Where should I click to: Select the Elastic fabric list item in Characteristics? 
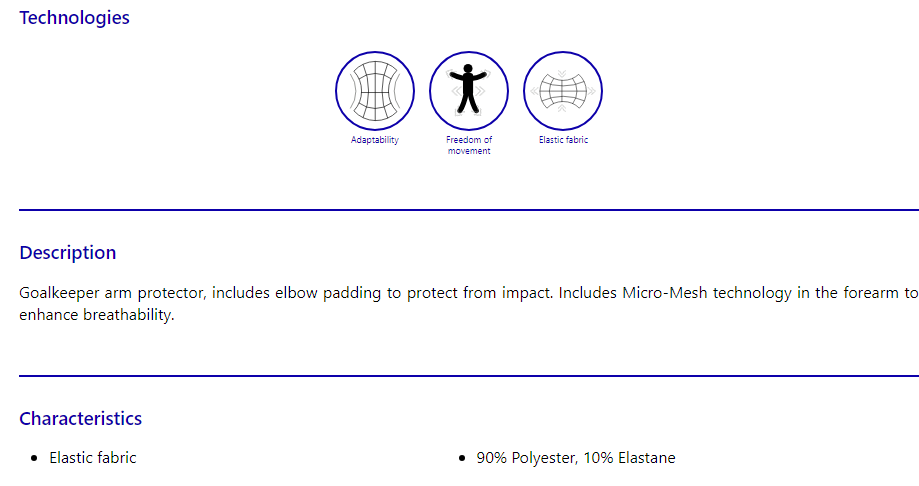pyautogui.click(x=93, y=457)
